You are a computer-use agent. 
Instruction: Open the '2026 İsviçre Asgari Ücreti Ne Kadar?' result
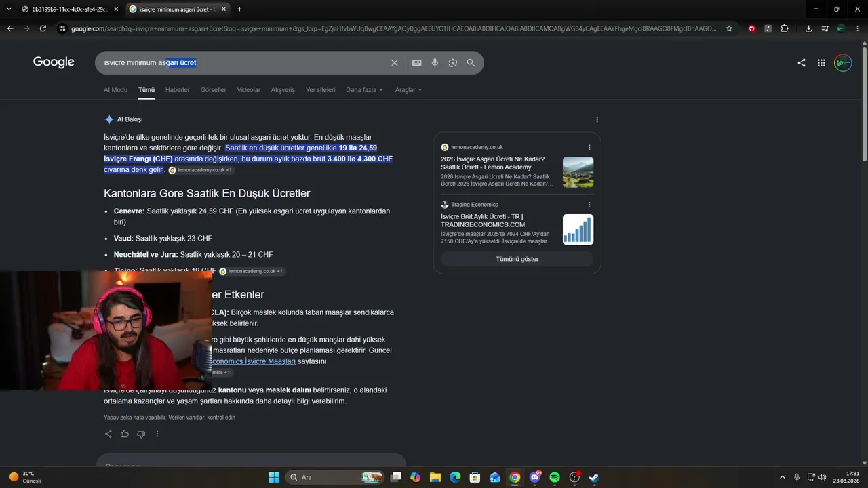click(493, 163)
